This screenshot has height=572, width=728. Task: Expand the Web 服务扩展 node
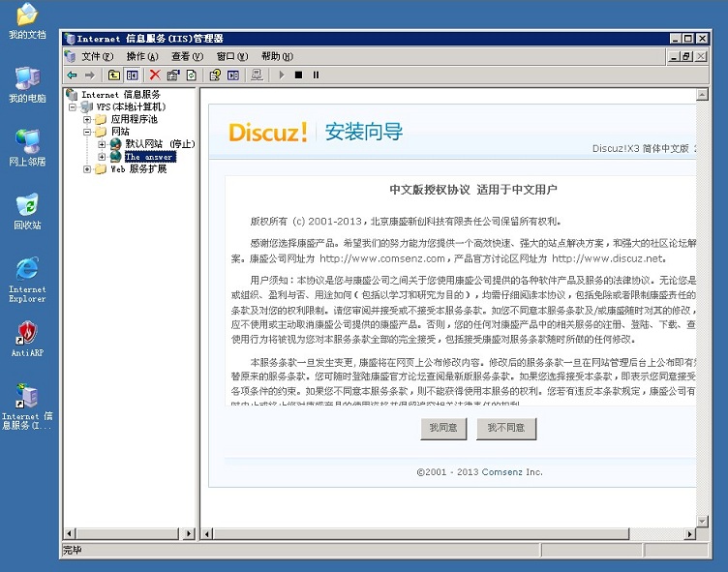[87, 169]
